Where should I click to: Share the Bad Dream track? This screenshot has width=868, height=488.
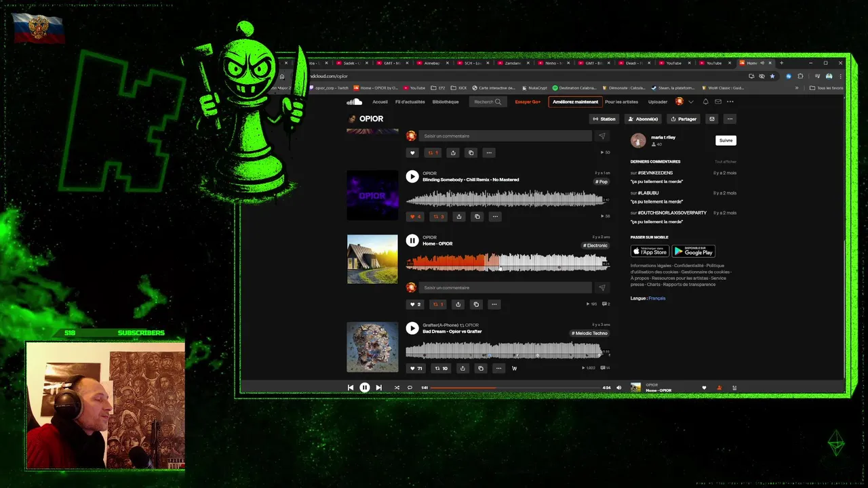[x=462, y=369]
